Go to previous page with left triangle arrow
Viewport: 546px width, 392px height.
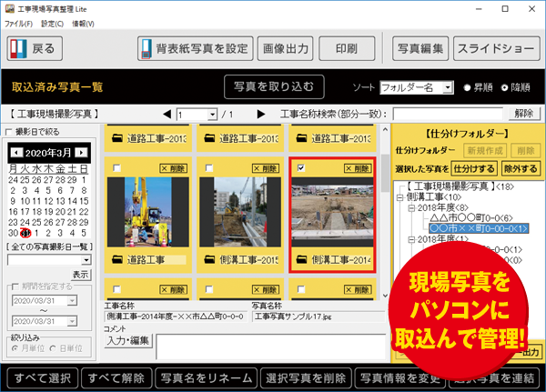(167, 114)
